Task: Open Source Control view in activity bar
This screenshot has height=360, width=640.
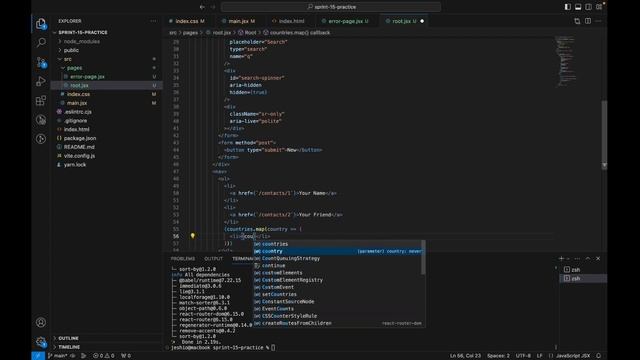Action: 41,62
